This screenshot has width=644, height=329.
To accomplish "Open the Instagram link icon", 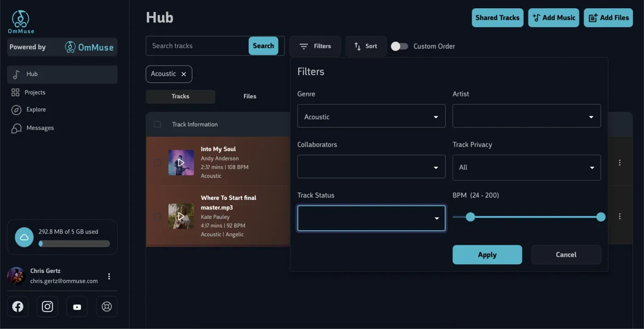I will 47,306.
